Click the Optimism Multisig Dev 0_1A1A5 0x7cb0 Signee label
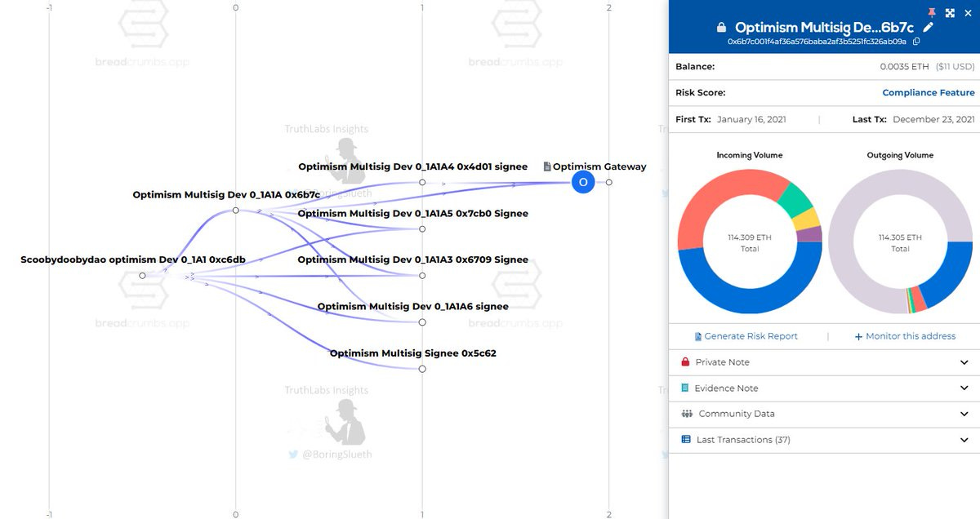The height and width of the screenshot is (519, 980). 412,213
